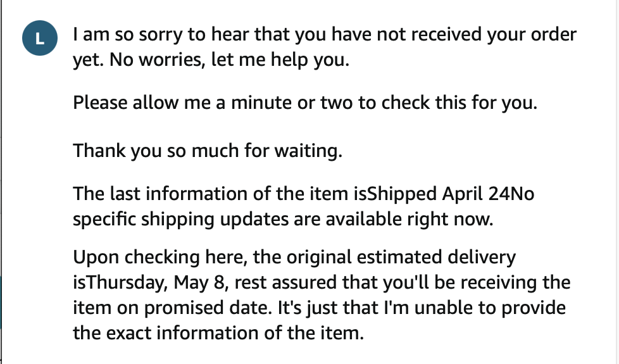The image size is (619, 364).
Task: Click the blue L agent avatar
Action: 40,38
